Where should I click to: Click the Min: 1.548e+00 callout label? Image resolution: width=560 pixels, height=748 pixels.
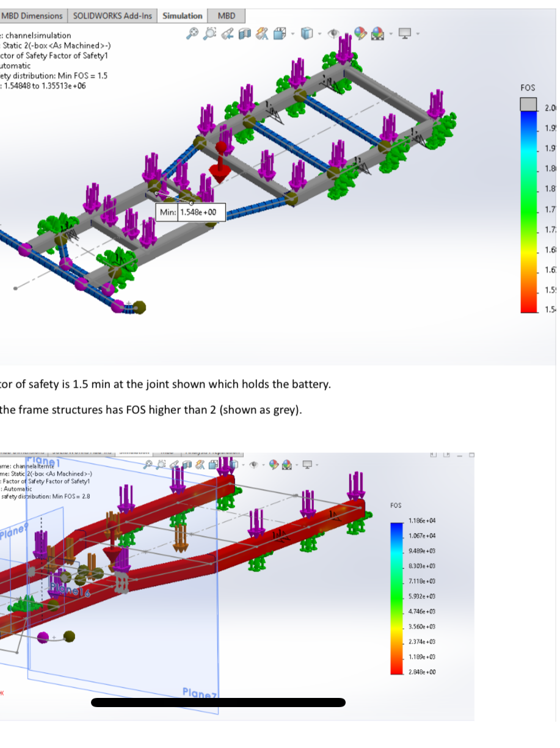pyautogui.click(x=191, y=213)
